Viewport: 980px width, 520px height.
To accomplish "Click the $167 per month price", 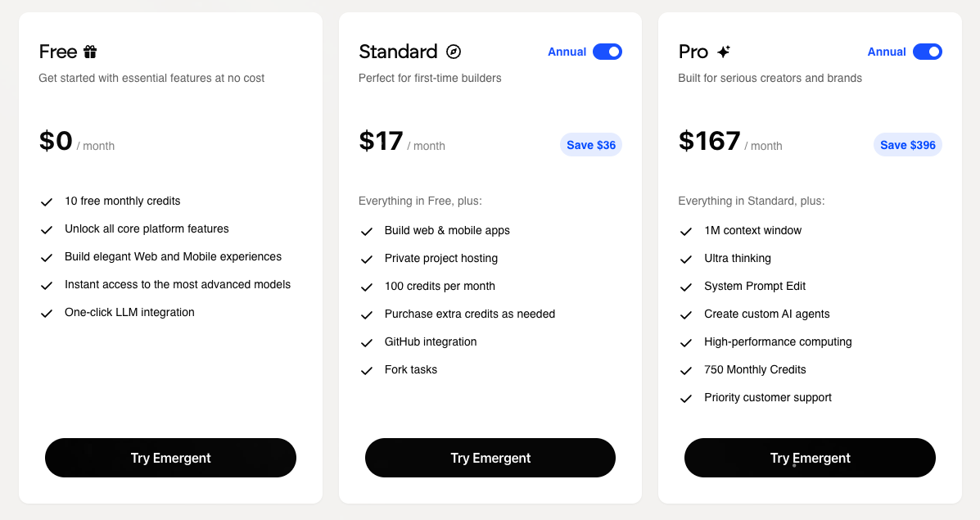I will coord(710,142).
